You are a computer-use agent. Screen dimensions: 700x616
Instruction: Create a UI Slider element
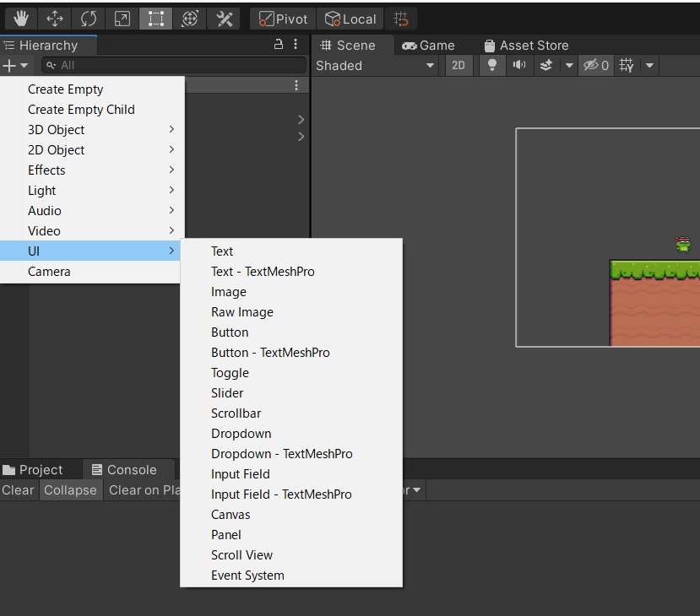click(291, 393)
